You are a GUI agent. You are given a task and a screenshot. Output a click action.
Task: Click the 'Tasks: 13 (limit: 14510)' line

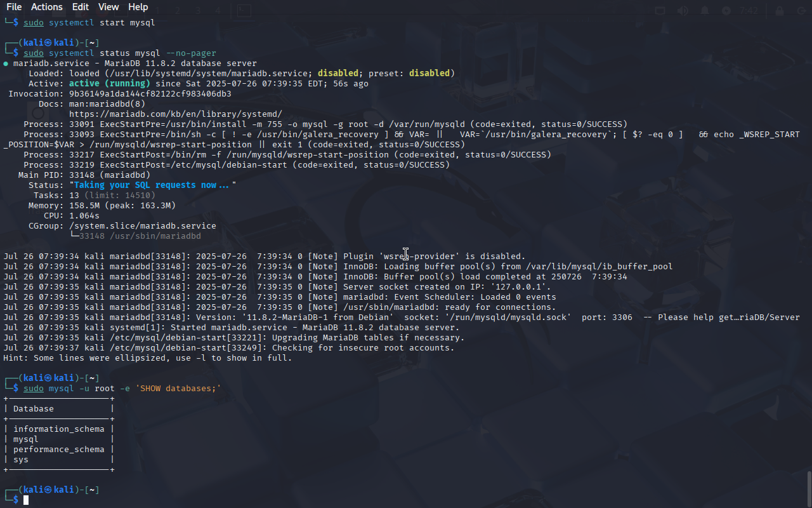[x=95, y=196]
